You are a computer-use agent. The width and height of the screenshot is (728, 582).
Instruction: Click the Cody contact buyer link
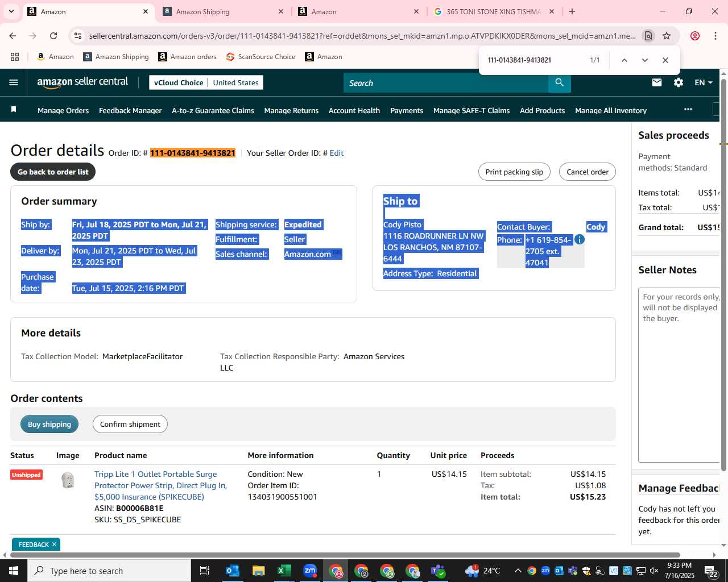(595, 227)
